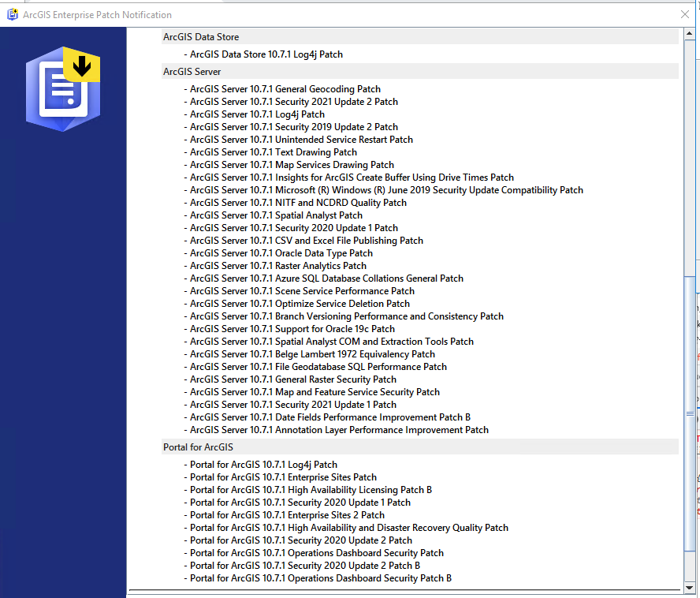Viewport: 700px width, 598px height.
Task: Select Scene Service Performance Patch
Action: coord(300,291)
